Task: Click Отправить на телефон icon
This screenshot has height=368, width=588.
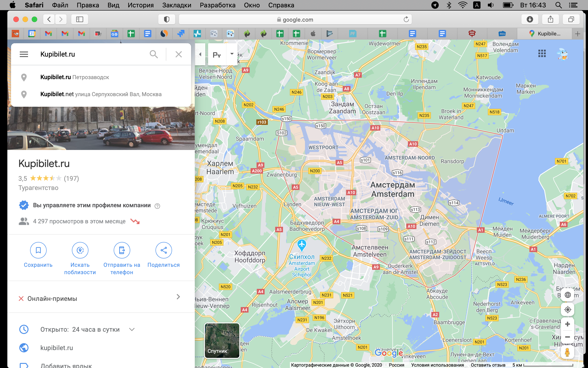Action: click(122, 250)
